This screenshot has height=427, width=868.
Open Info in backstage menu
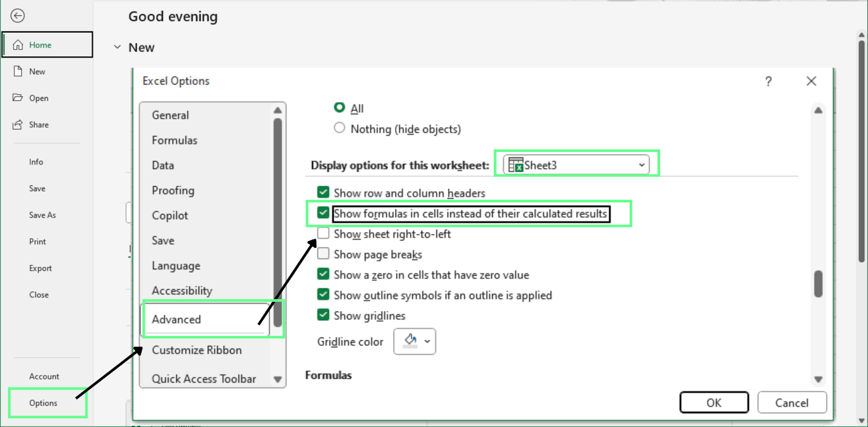tap(36, 161)
